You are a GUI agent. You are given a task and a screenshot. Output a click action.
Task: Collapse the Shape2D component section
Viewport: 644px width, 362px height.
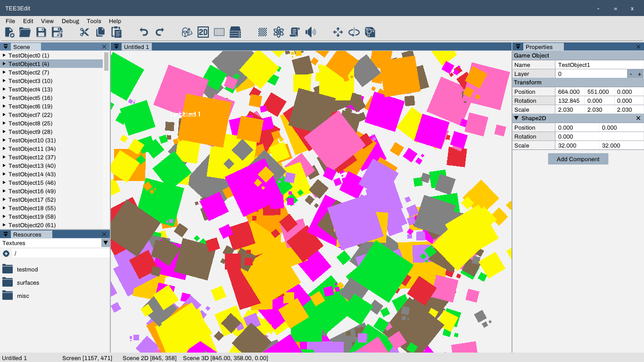coord(517,118)
